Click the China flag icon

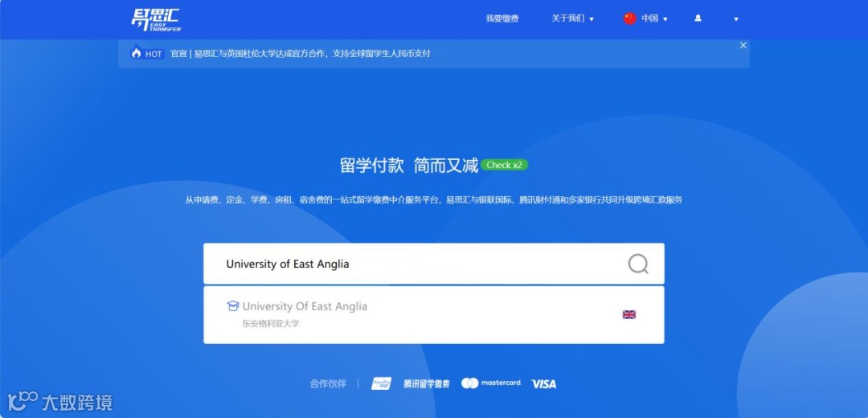click(x=630, y=18)
